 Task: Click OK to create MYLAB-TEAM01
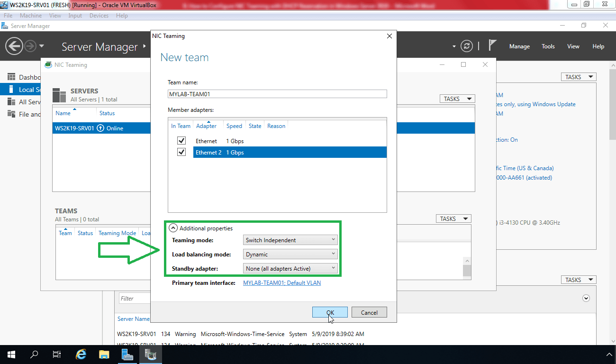tap(329, 312)
